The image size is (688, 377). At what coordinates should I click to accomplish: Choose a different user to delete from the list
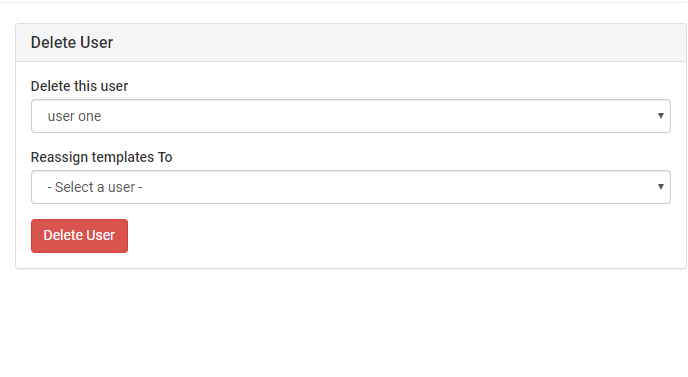(x=351, y=116)
